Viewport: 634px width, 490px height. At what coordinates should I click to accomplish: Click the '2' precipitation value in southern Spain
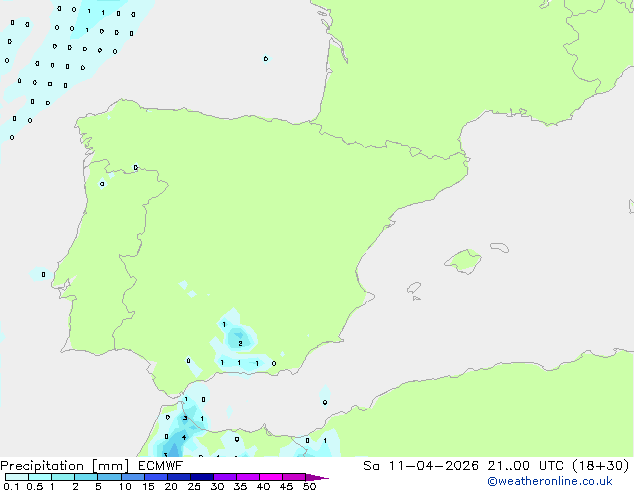pos(240,343)
